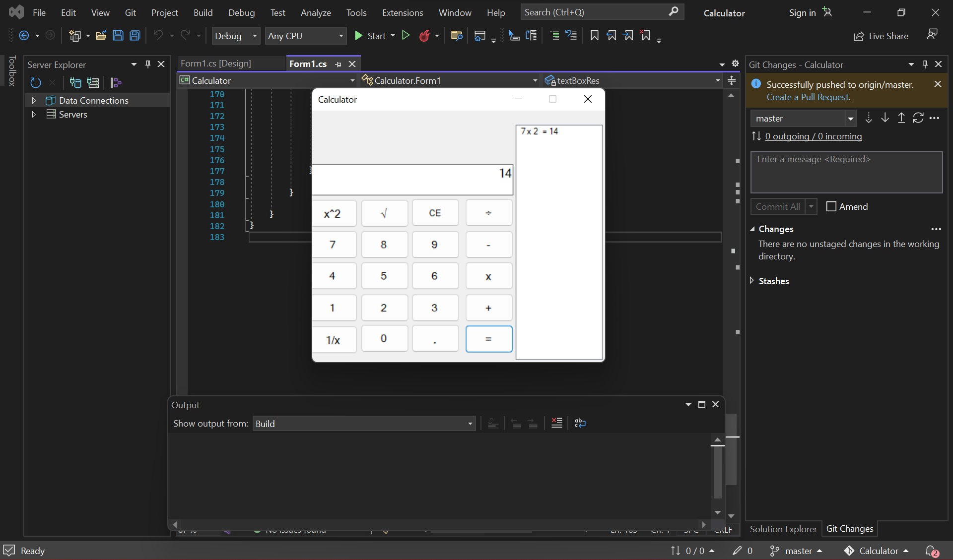Dismiss the pushed to origin/master notification
The height and width of the screenshot is (560, 953).
[x=938, y=84]
